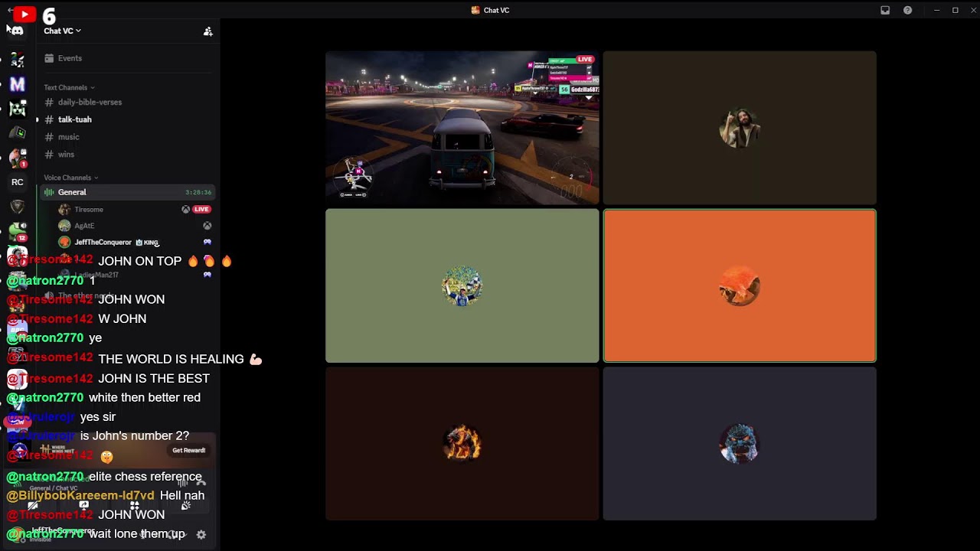Open the server showing a 1 notification badge

(17, 158)
